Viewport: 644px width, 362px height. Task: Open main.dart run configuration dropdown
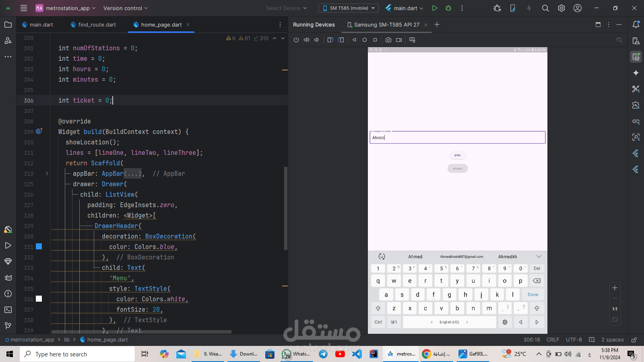tap(404, 8)
